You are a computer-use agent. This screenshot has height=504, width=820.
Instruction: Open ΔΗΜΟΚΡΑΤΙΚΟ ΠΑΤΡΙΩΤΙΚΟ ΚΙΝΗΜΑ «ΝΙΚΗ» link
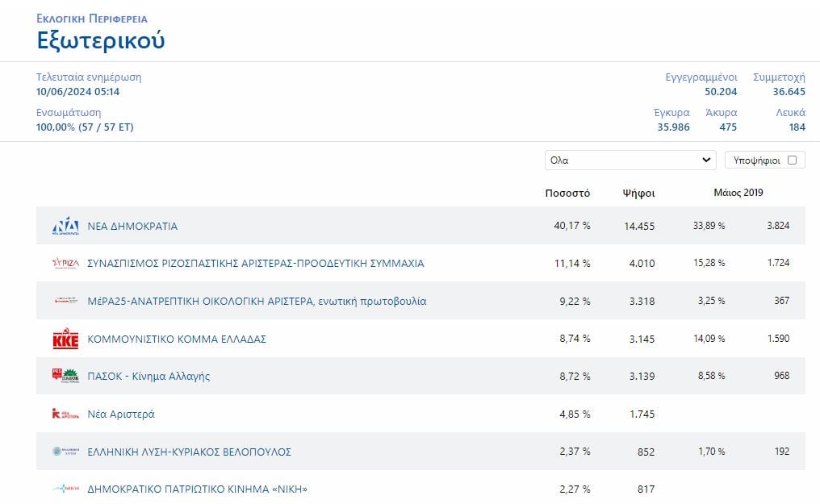tap(197, 489)
